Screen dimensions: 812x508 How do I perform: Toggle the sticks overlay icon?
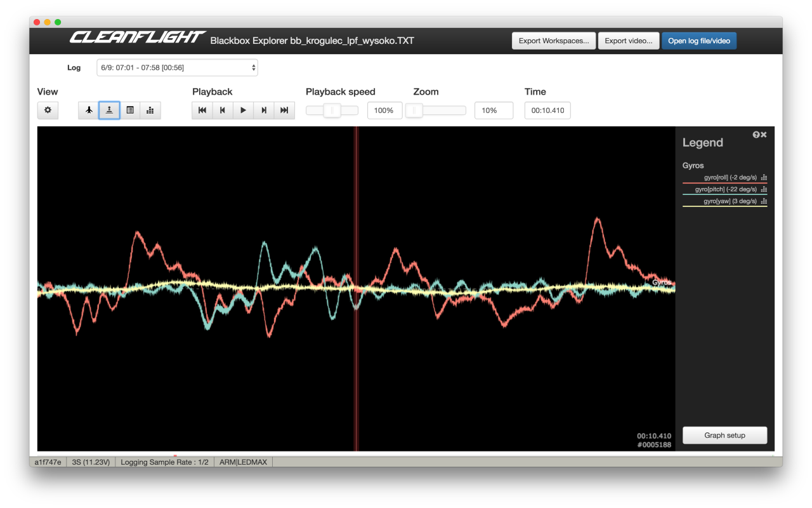pos(109,110)
